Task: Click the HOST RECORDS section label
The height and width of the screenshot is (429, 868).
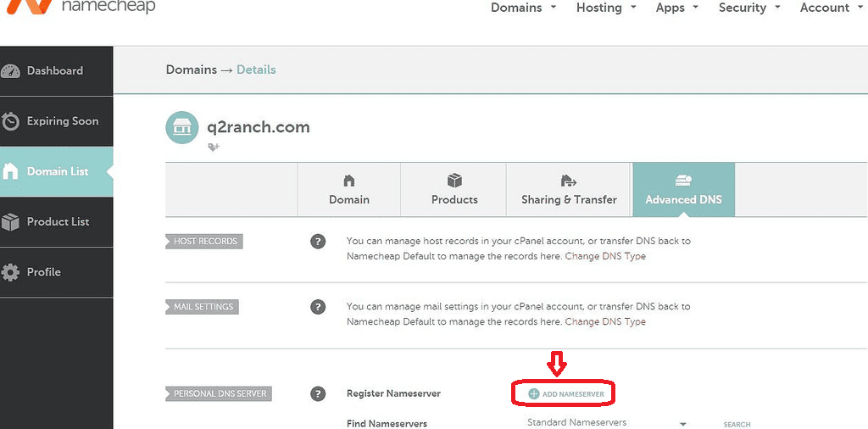Action: (x=204, y=242)
